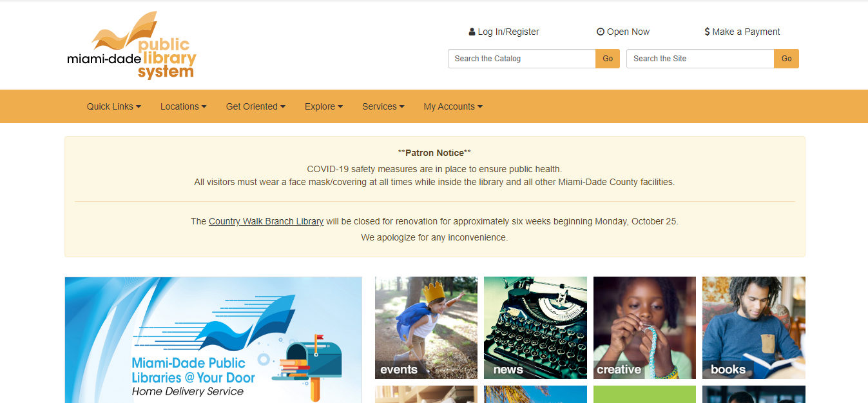This screenshot has width=868, height=403.
Task: Open the news tile with typewriter
Action: pos(535,328)
